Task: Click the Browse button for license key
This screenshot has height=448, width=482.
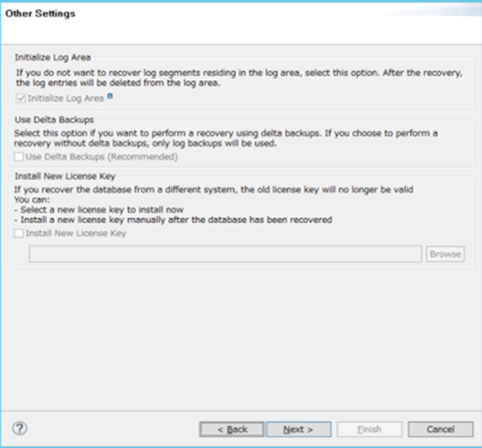Action: point(445,254)
